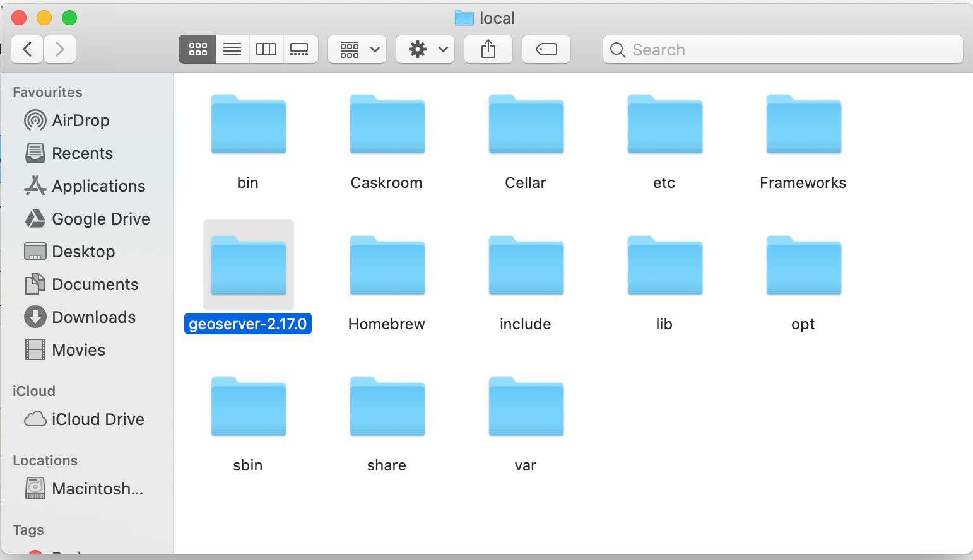
Task: Minimize the window with yellow button
Action: tap(44, 18)
